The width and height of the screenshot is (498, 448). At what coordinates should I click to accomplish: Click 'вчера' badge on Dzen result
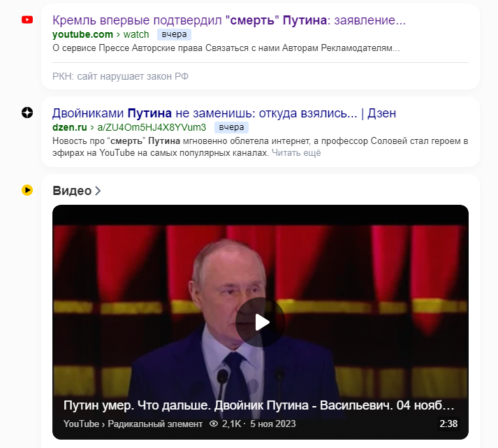coord(231,127)
